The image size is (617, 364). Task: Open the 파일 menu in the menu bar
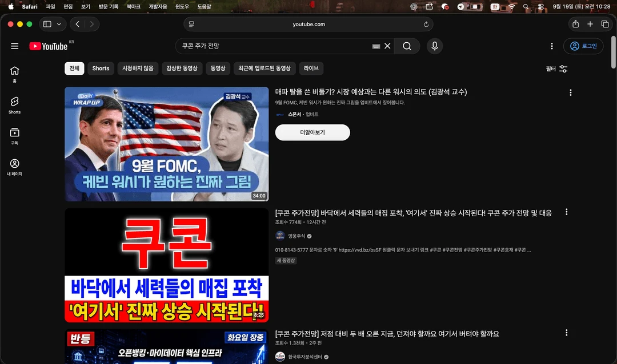(50, 7)
